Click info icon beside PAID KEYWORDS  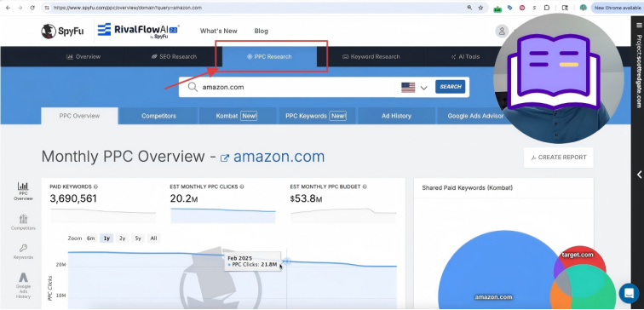(95, 187)
